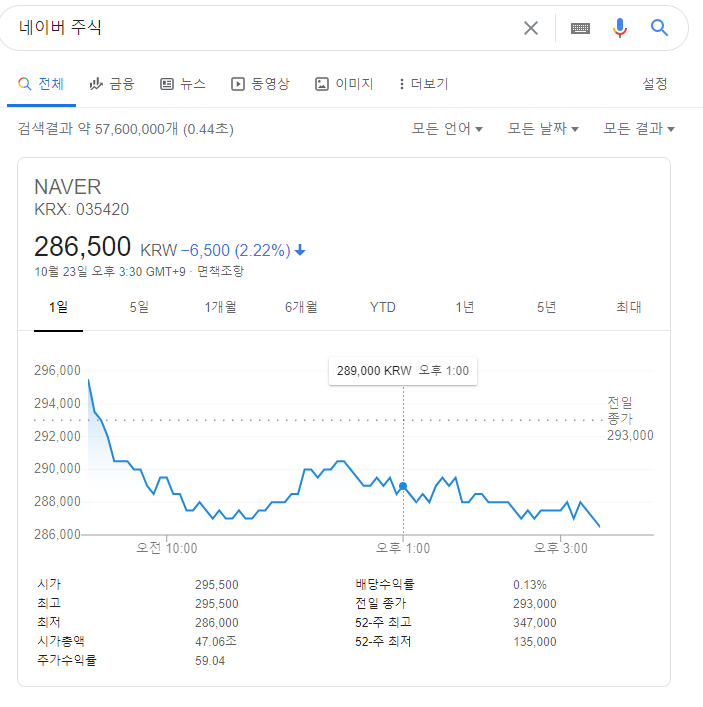Start voice search with the microphone icon

(x=620, y=28)
